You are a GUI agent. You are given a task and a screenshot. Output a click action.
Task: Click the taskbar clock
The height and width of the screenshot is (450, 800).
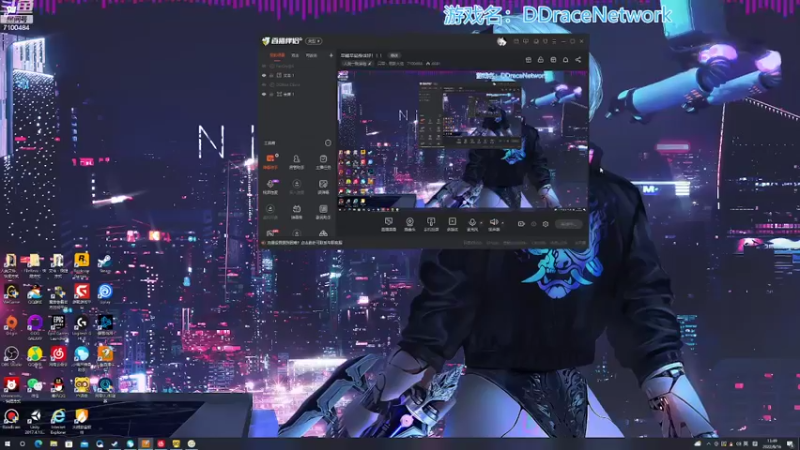pyautogui.click(x=772, y=444)
